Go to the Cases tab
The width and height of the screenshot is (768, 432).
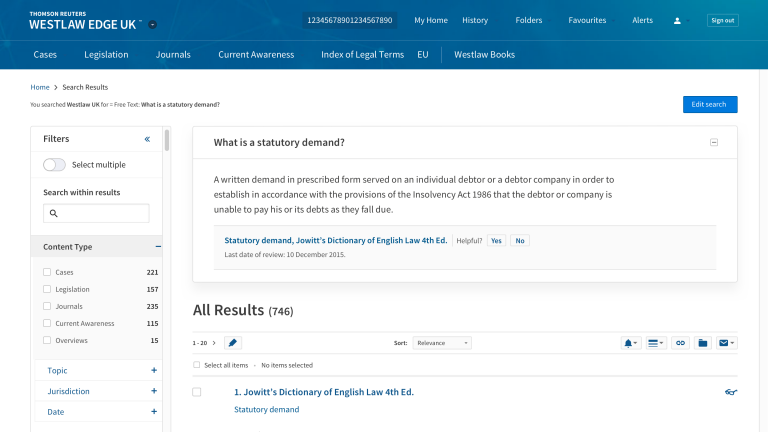click(x=45, y=54)
